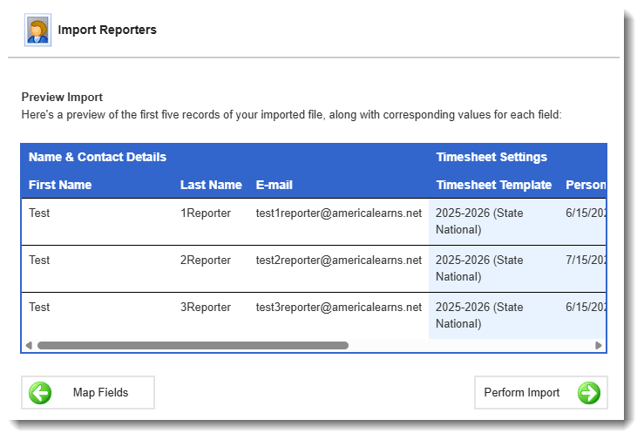Click the test3reporter@americalearns.net email cell
Image resolution: width=644 pixels, height=440 pixels.
[x=339, y=307]
